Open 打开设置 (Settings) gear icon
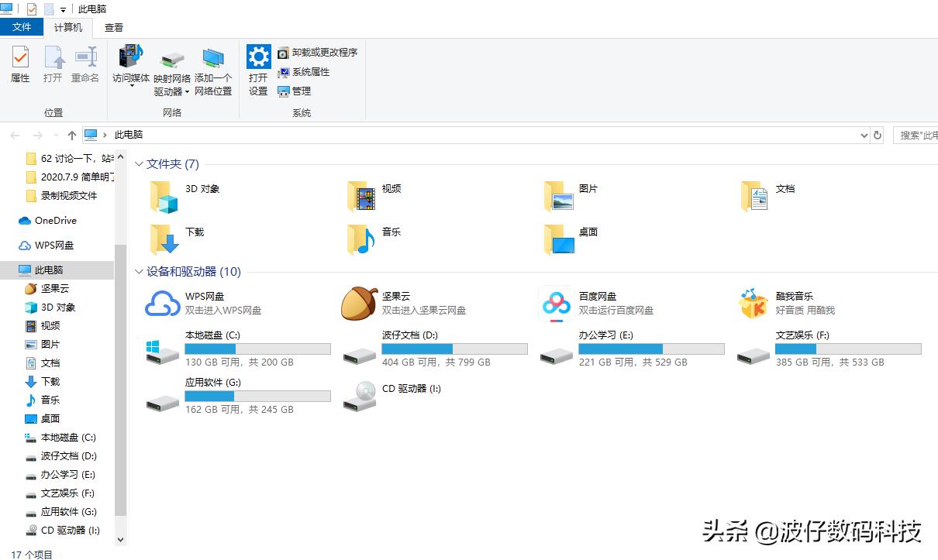This screenshot has width=938, height=560. click(257, 70)
